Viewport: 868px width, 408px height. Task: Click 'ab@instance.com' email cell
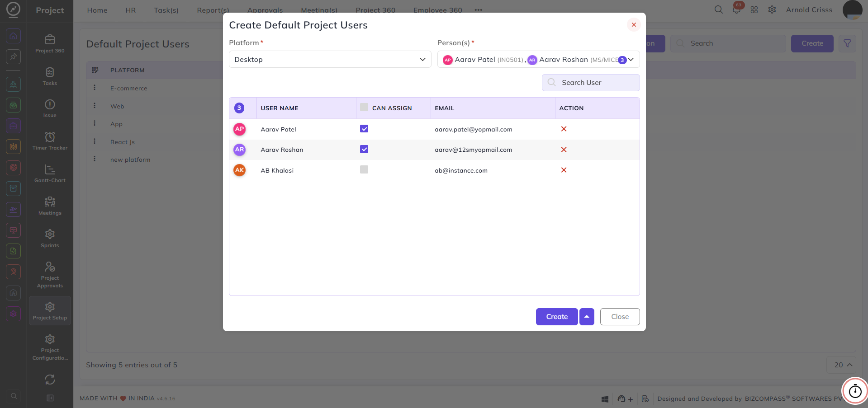[x=461, y=170]
